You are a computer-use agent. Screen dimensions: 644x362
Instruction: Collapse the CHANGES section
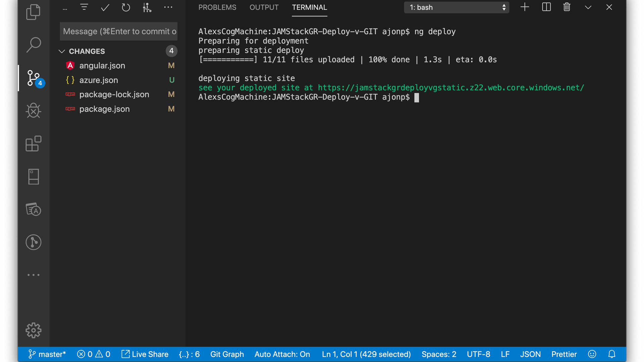point(62,51)
